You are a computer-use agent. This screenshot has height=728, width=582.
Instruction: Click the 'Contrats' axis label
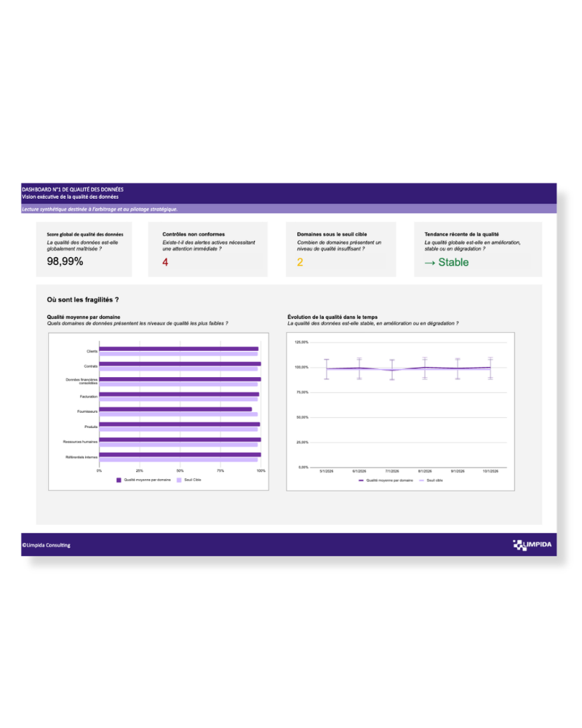pyautogui.click(x=90, y=366)
